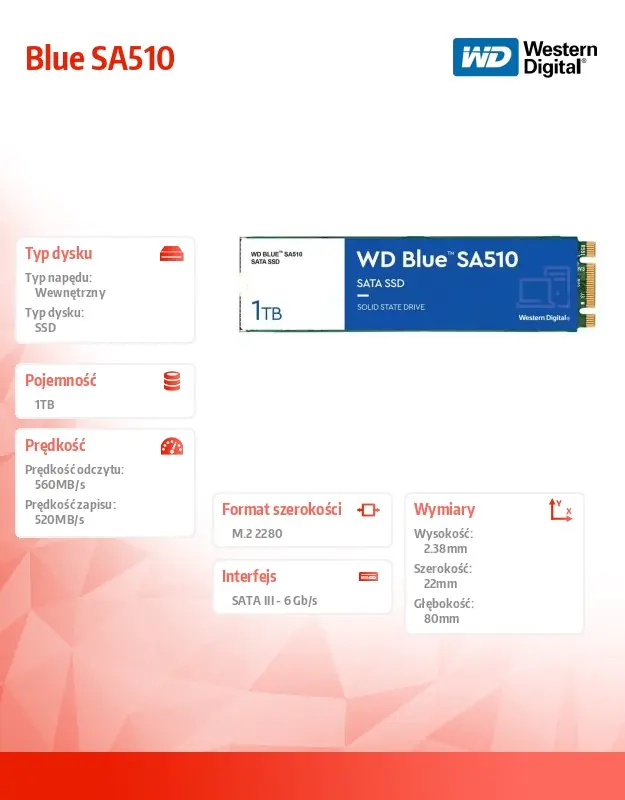Click the 1TB capacity value

click(44, 405)
